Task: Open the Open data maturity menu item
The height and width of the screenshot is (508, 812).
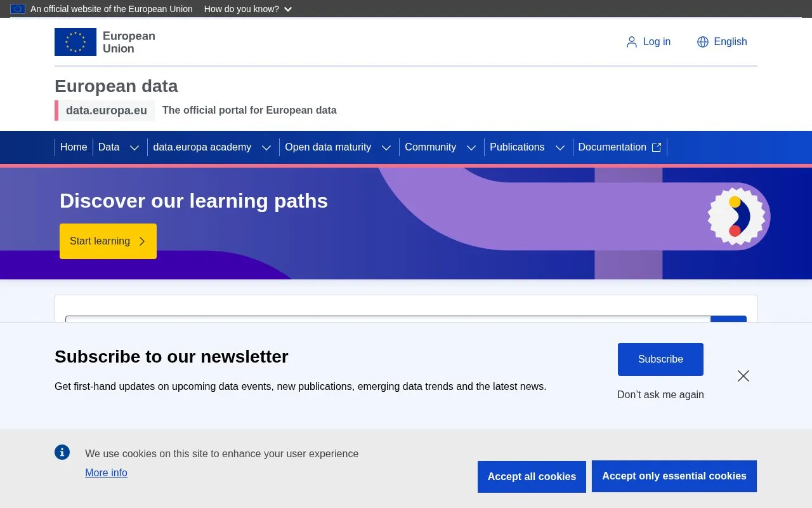Action: click(328, 147)
